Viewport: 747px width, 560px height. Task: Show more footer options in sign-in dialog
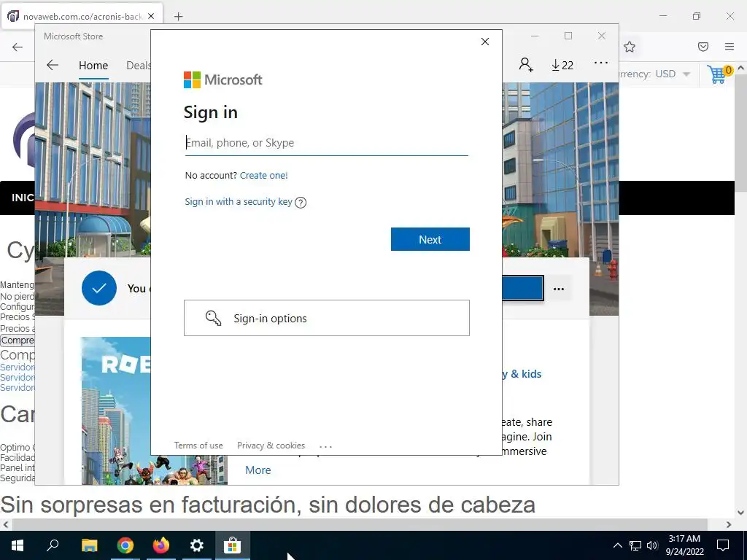pos(325,446)
